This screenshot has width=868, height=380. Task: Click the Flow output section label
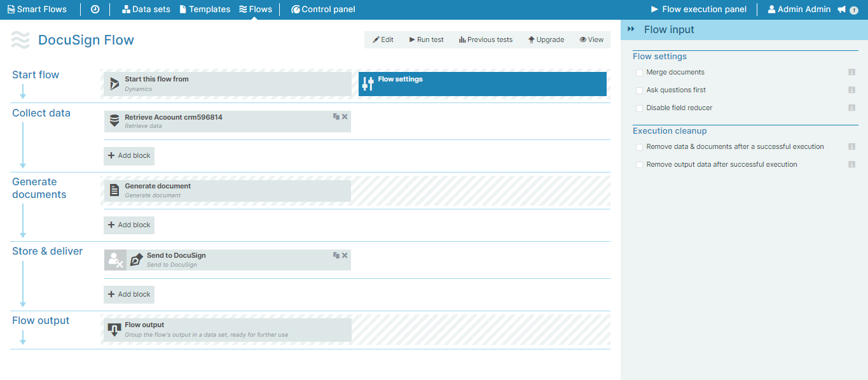tap(41, 321)
